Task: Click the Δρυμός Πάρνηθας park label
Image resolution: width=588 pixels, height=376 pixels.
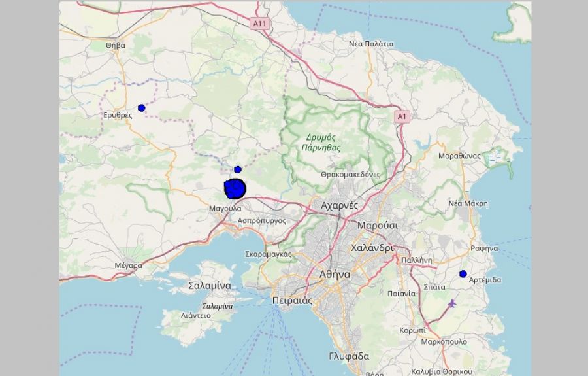Action: (x=321, y=143)
